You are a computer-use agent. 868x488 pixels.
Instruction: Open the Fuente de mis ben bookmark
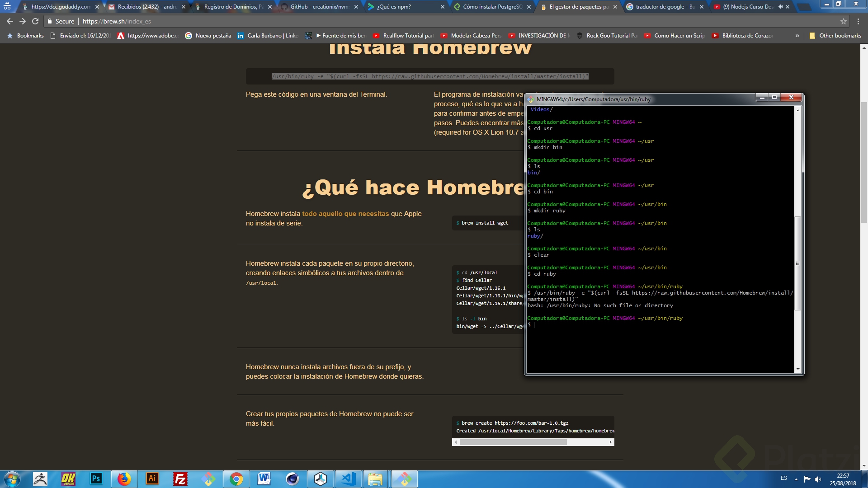click(x=335, y=36)
